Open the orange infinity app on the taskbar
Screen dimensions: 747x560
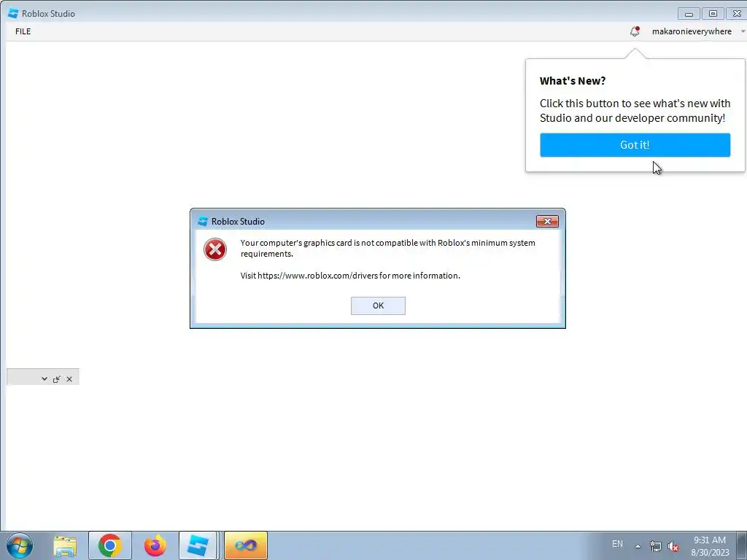[x=246, y=545]
